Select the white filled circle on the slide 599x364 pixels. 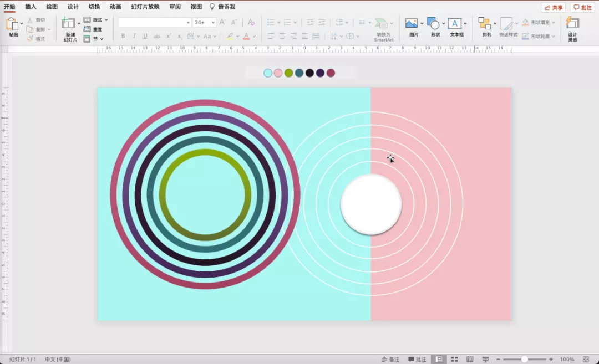(370, 204)
